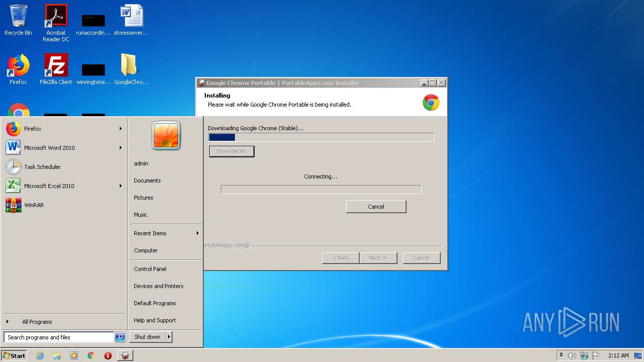Click 'Downloading Google Chrome (Stable)...' text
Screen dimensions: 644x362
[256, 128]
